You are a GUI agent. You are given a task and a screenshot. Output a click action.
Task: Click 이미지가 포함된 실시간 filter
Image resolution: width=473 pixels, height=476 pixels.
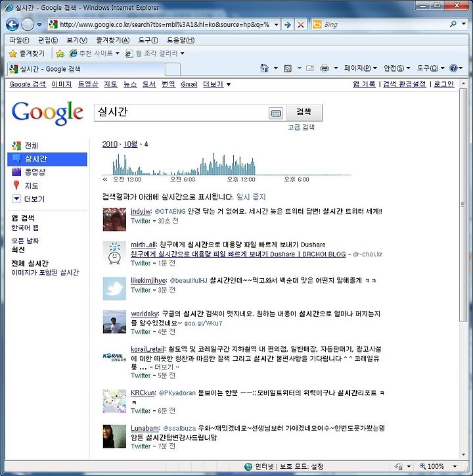point(45,272)
